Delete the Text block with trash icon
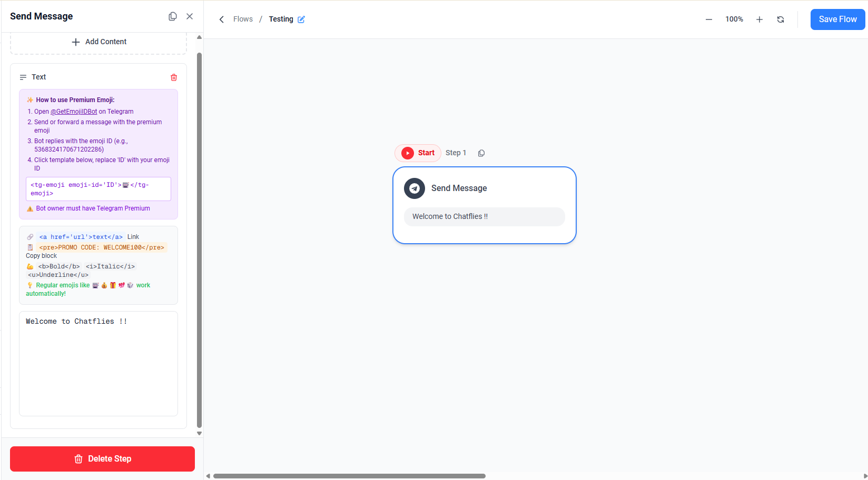The height and width of the screenshot is (480, 868). pyautogui.click(x=174, y=77)
